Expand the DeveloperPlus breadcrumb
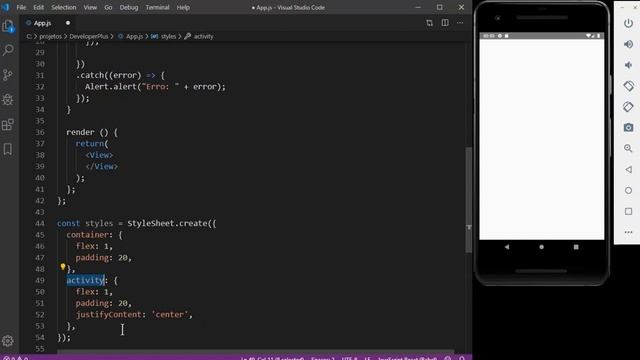The image size is (640, 360). 89,36
